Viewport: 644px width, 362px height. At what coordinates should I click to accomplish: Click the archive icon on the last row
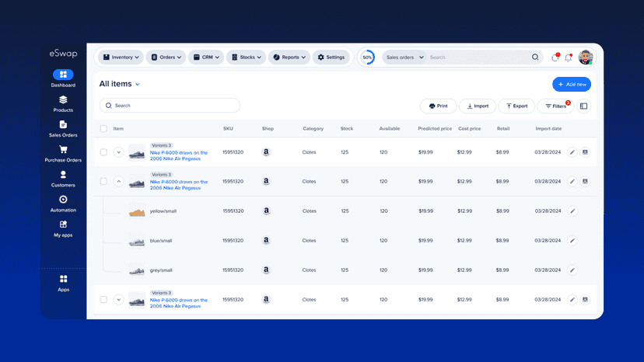pos(585,300)
